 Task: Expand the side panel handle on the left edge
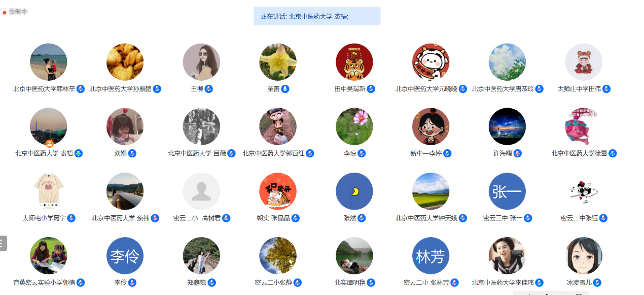click(x=3, y=243)
